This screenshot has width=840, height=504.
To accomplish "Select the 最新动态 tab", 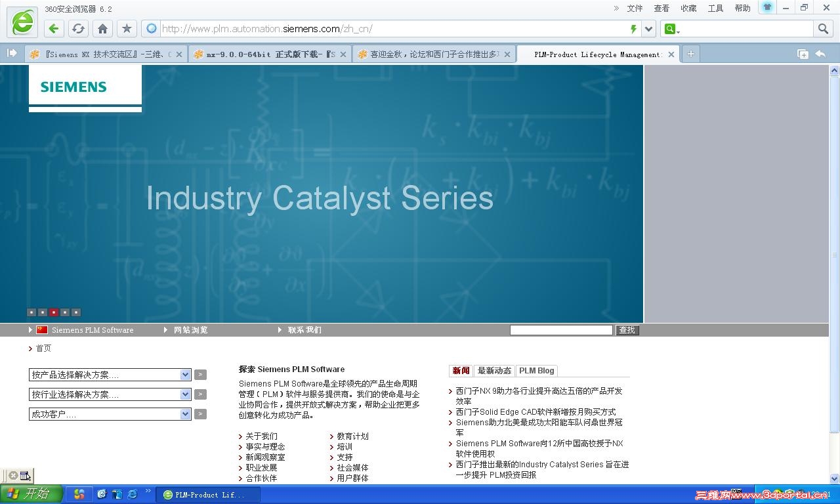I will pos(494,371).
